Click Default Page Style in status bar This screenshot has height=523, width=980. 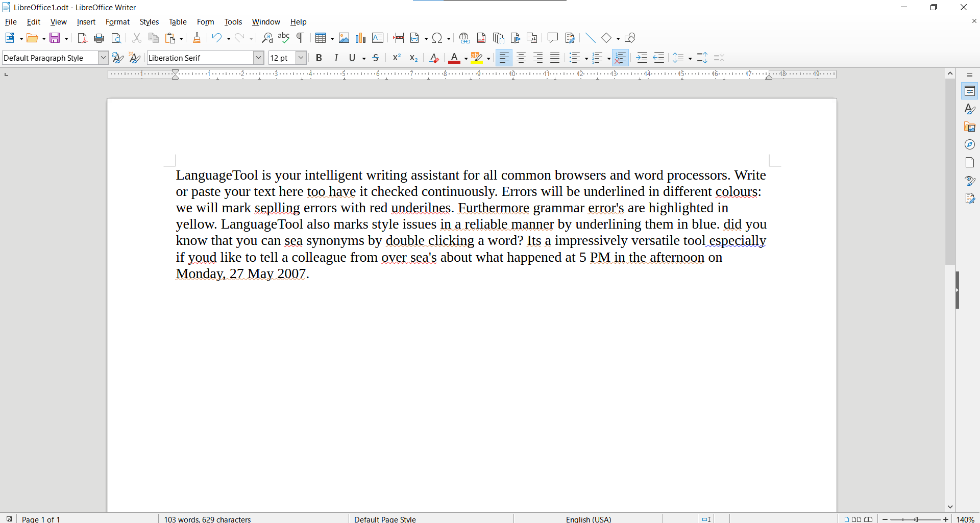click(x=385, y=519)
